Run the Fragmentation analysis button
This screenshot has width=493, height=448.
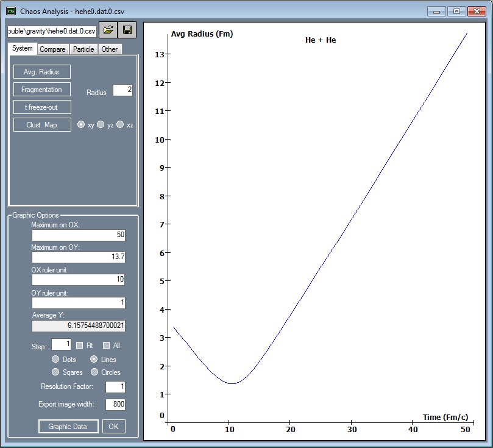pyautogui.click(x=41, y=90)
